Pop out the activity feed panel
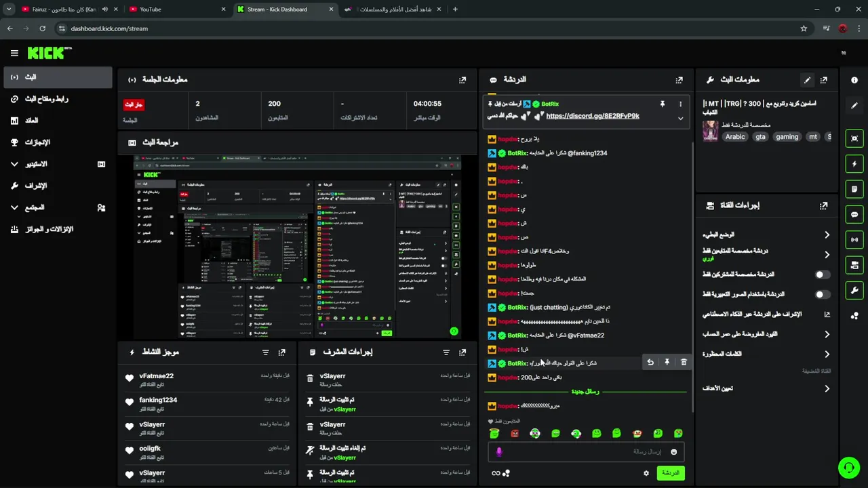Screen dimensions: 868x488 coord(281,352)
